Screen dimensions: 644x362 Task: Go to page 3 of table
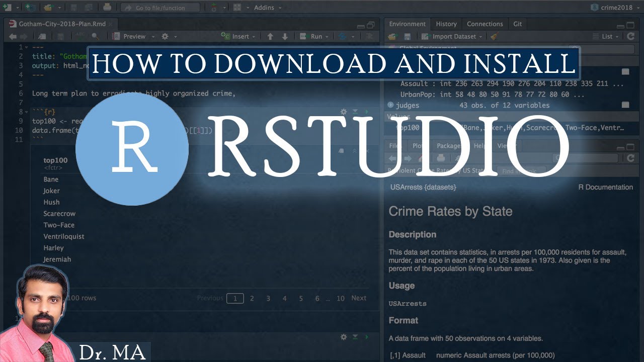point(268,298)
